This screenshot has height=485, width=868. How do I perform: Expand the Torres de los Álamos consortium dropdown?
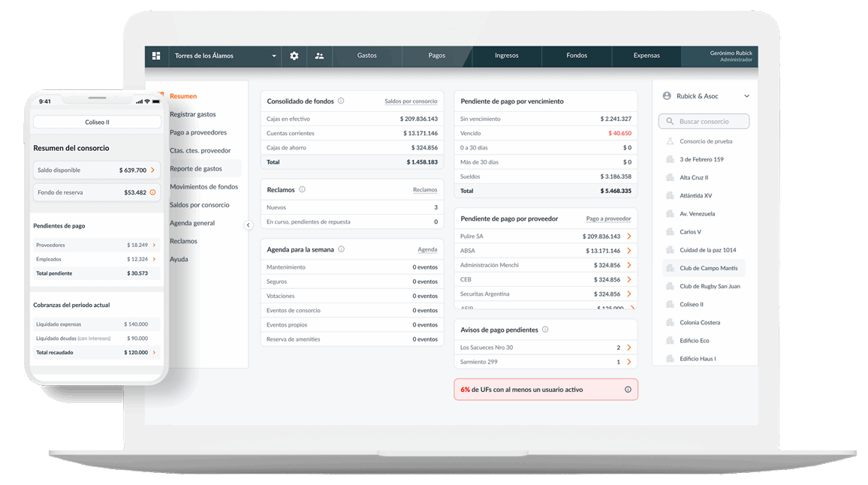(x=274, y=56)
